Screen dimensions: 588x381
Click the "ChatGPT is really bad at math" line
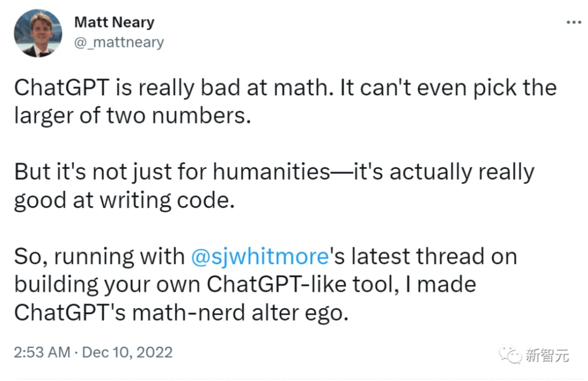click(x=285, y=89)
